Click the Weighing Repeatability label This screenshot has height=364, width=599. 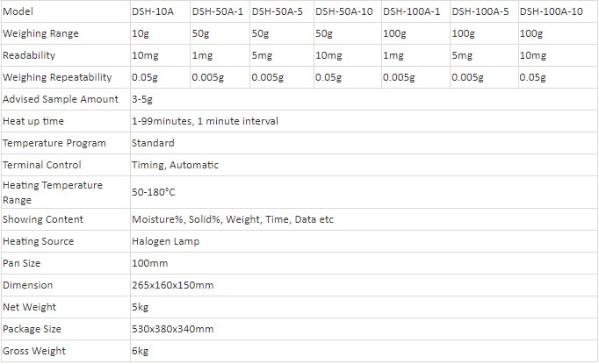click(57, 77)
